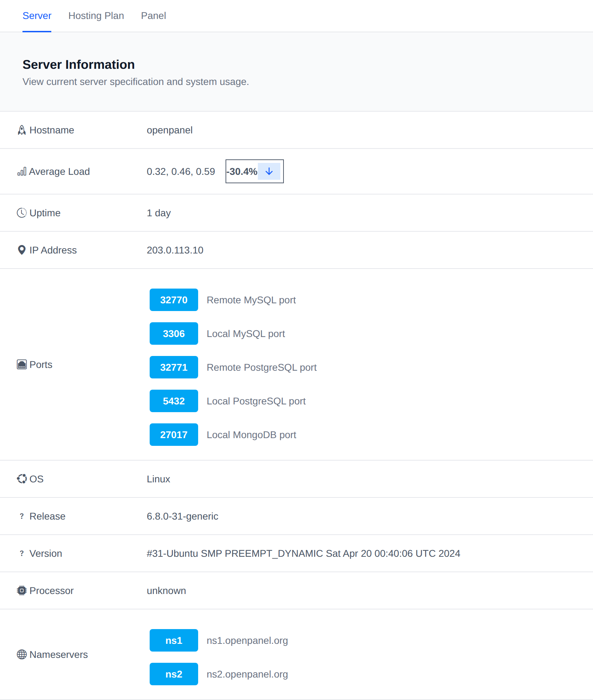The height and width of the screenshot is (700, 593).
Task: Select the hostname value openpanel
Action: click(170, 130)
